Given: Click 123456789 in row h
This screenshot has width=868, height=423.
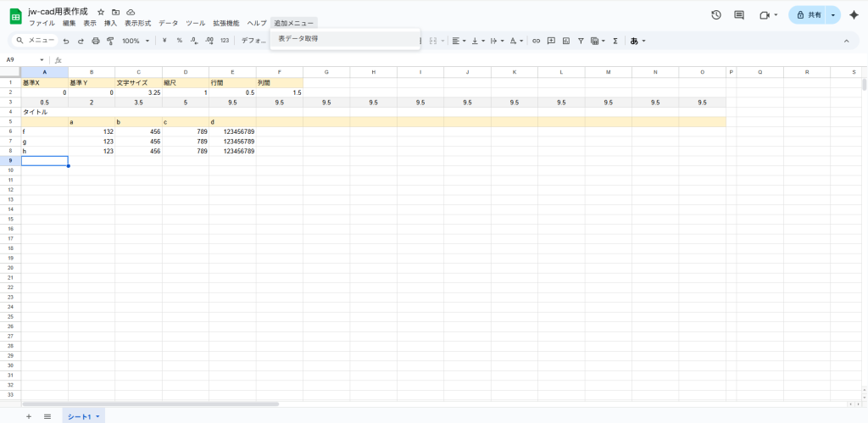Looking at the screenshot, I should point(232,151).
